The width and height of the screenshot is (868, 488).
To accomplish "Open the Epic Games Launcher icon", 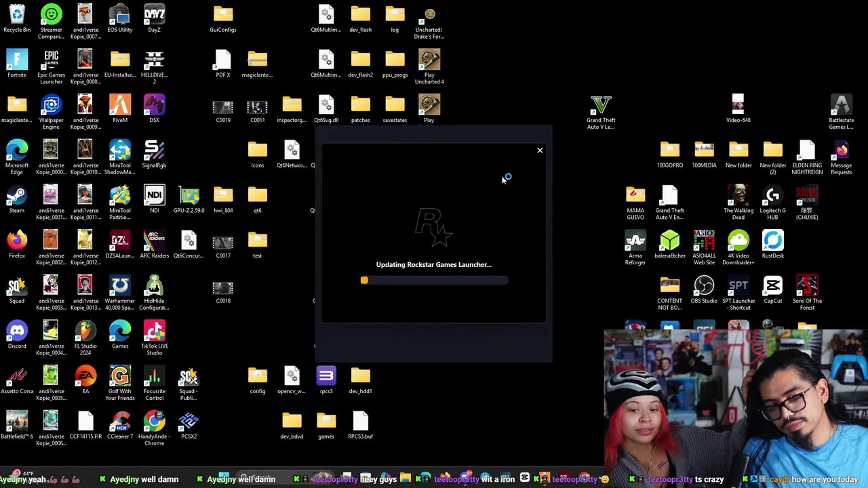I will (x=51, y=66).
